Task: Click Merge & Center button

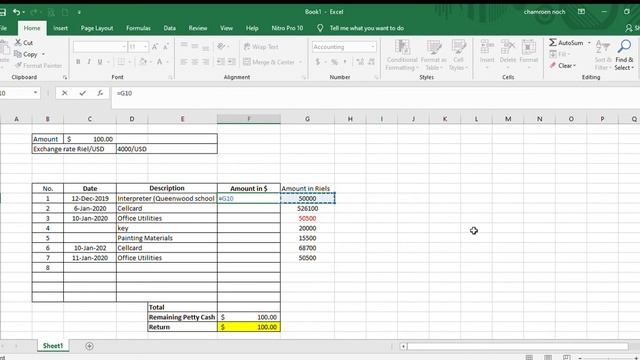Action: (x=269, y=62)
